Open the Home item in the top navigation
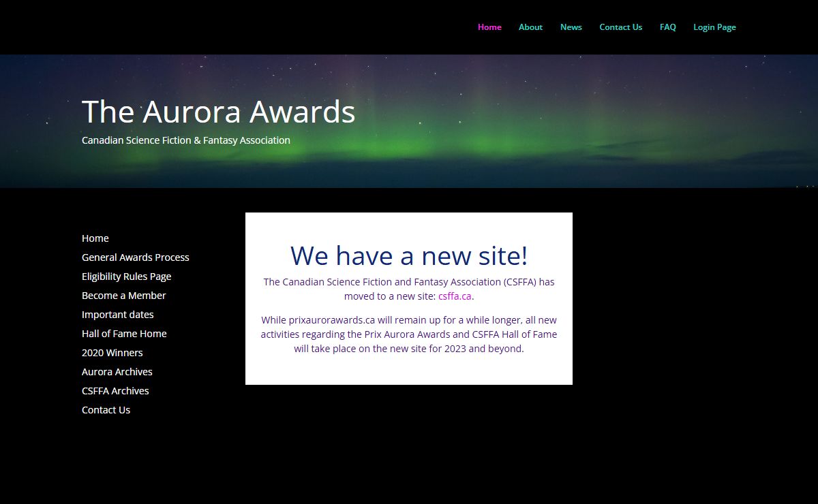Viewport: 818px width, 504px height. pyautogui.click(x=489, y=27)
